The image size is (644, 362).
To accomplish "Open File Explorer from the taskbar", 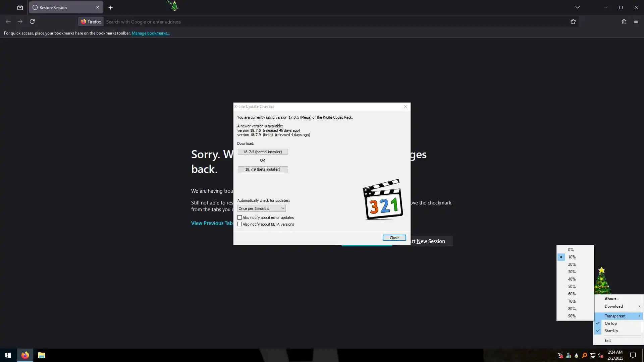I will (x=41, y=355).
